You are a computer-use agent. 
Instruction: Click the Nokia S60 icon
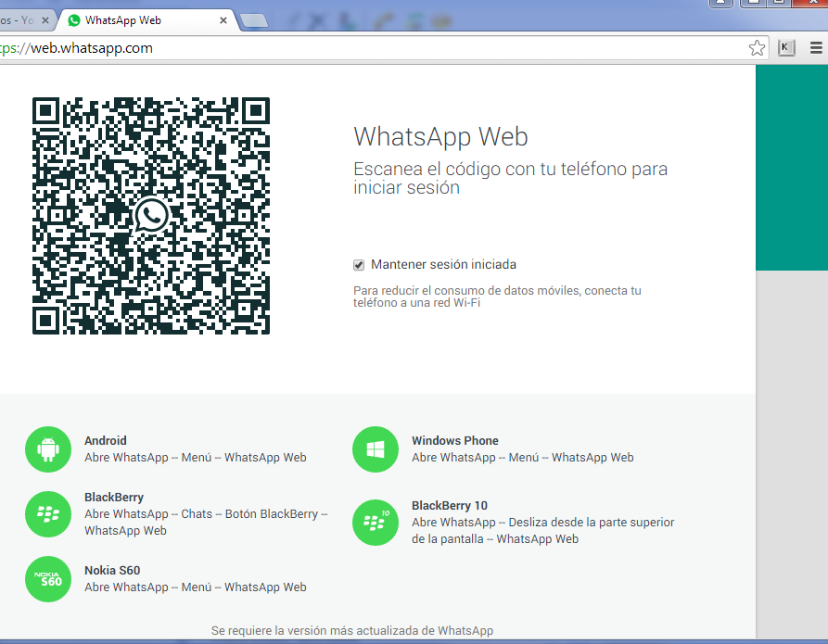pyautogui.click(x=47, y=579)
